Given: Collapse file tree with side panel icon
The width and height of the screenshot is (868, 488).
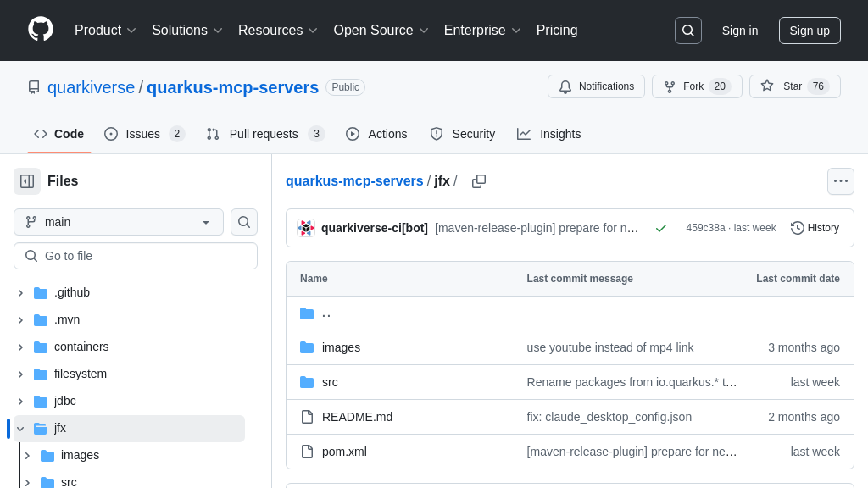Looking at the screenshot, I should click(x=27, y=181).
